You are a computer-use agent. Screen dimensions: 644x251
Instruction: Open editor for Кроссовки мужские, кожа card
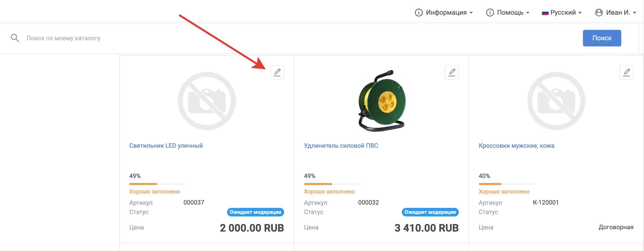(626, 72)
